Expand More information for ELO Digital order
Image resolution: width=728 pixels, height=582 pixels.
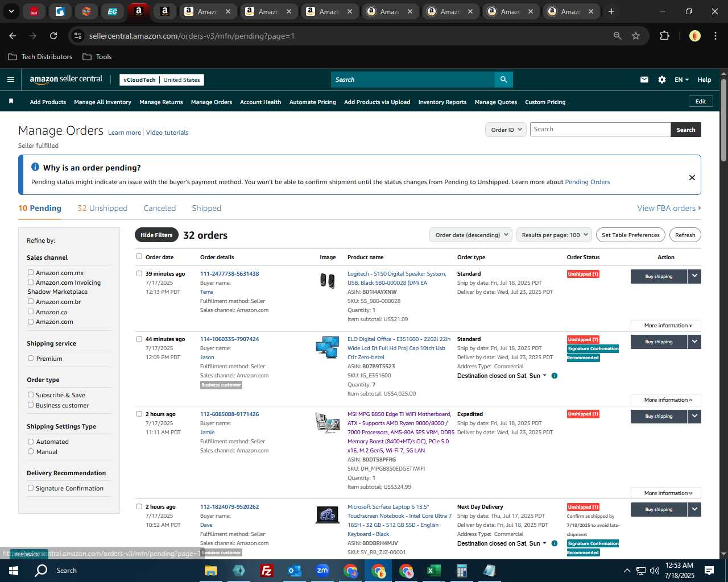click(x=666, y=400)
